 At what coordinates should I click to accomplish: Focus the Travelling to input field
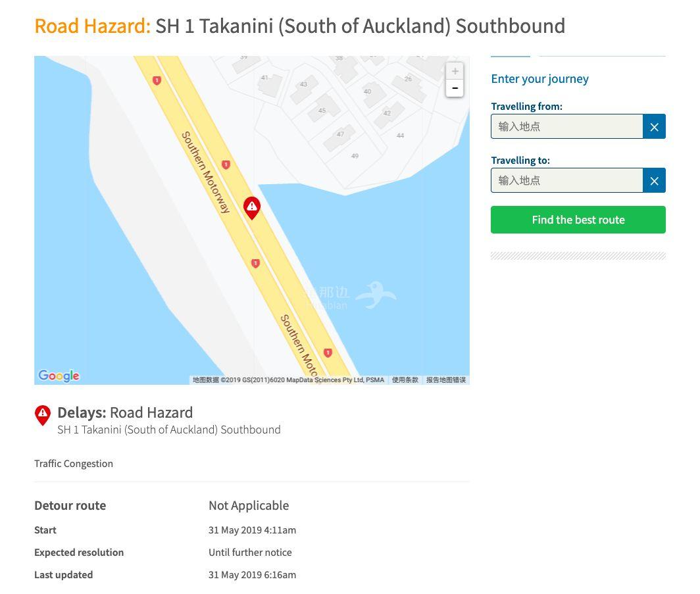point(566,181)
